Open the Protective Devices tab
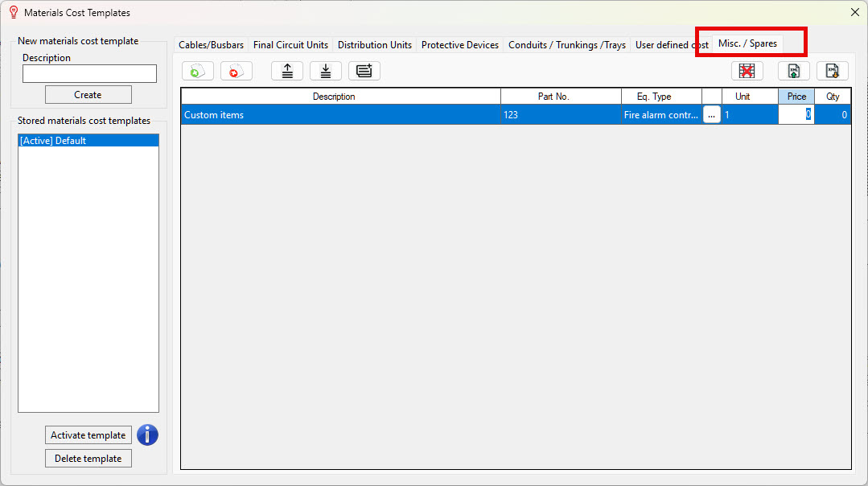 point(459,45)
